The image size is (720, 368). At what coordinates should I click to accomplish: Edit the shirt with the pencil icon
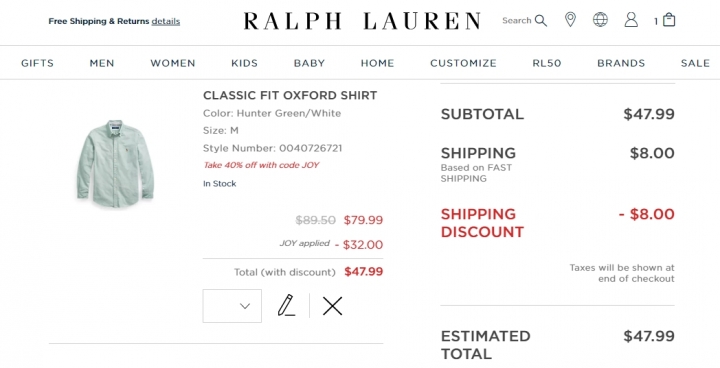tap(286, 306)
